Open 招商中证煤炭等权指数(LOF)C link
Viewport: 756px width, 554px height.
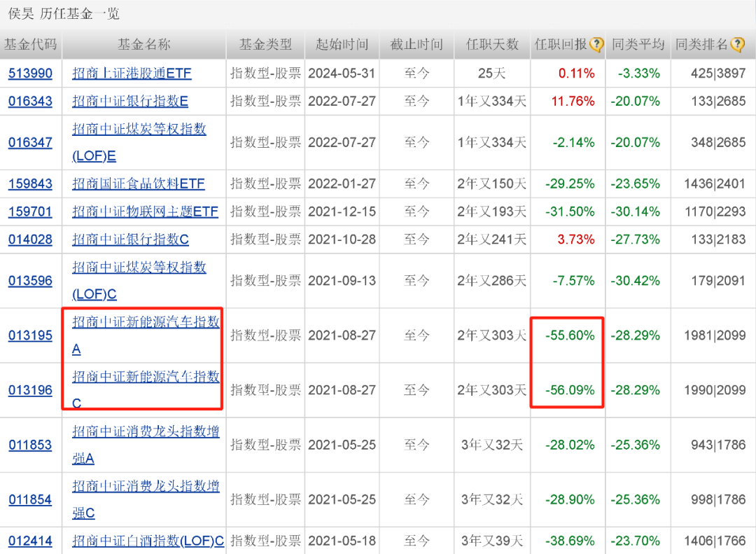coord(139,280)
